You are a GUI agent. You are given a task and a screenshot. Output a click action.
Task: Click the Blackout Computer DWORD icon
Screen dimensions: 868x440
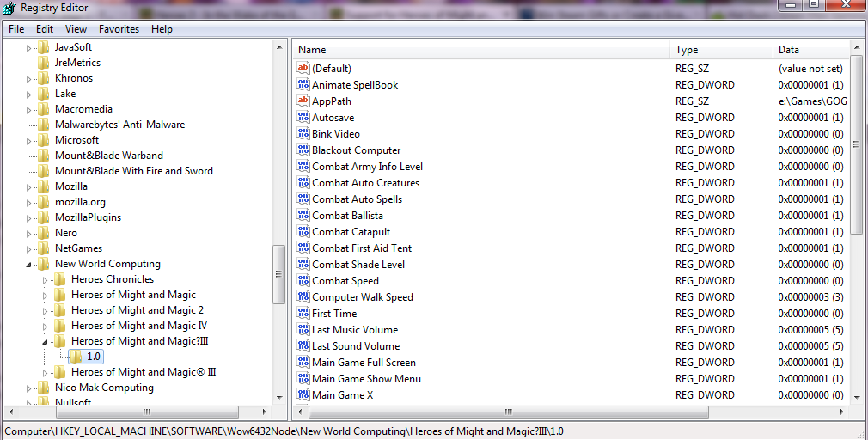coord(303,150)
